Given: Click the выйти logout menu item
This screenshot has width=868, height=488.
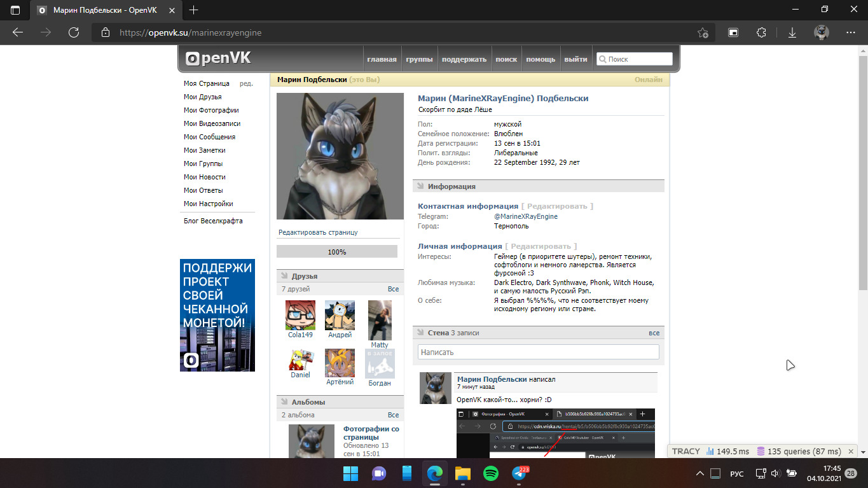Looking at the screenshot, I should pos(575,59).
